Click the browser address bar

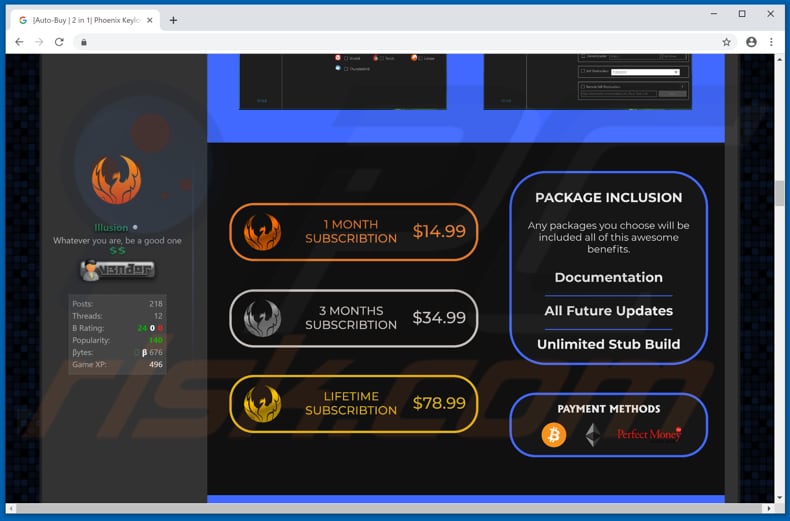pyautogui.click(x=400, y=42)
